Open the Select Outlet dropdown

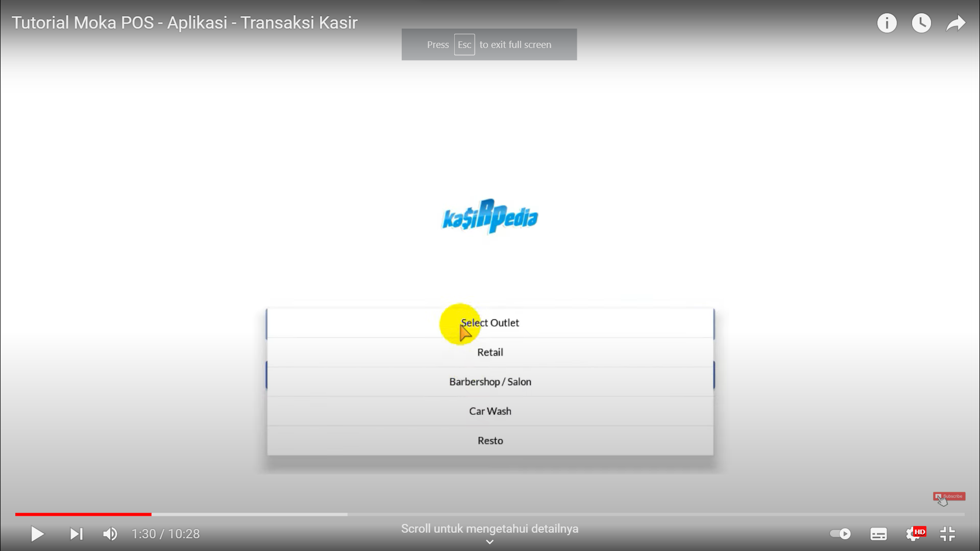(490, 323)
